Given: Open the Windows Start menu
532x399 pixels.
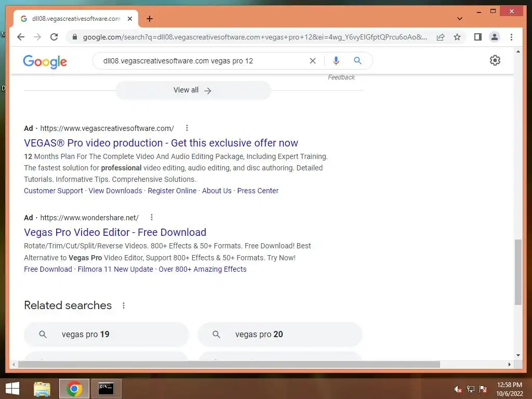Looking at the screenshot, I should point(12,389).
